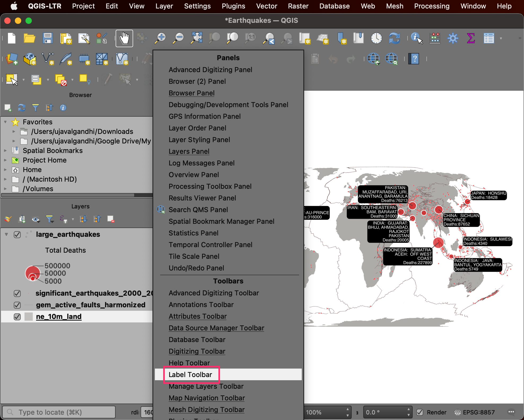524x420 pixels.
Task: Click the Remove Layer icon in Layers panel
Action: (111, 219)
